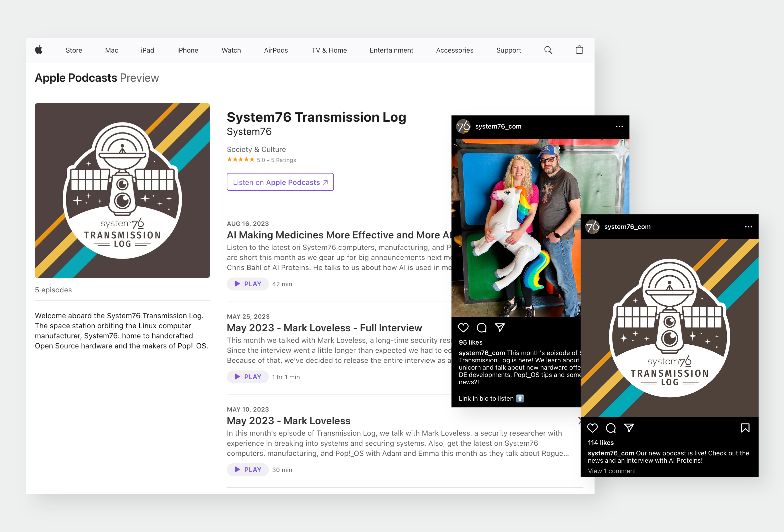Click the System76 Transmission Log podcast title
784x532 pixels.
(x=316, y=117)
